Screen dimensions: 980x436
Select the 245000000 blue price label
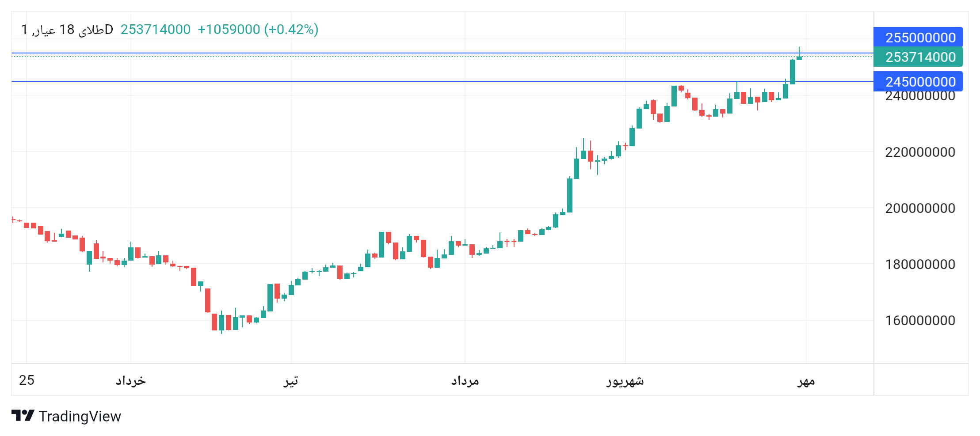tap(918, 82)
